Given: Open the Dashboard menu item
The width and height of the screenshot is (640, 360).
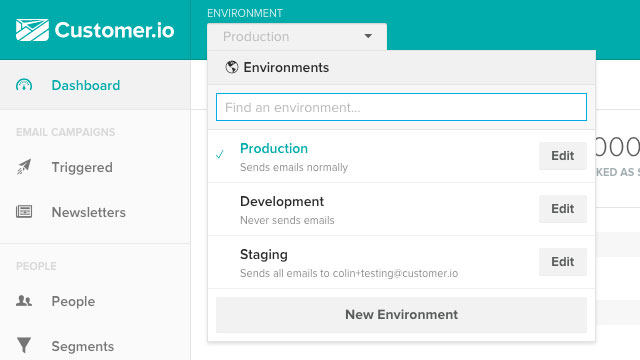Looking at the screenshot, I should pyautogui.click(x=95, y=85).
